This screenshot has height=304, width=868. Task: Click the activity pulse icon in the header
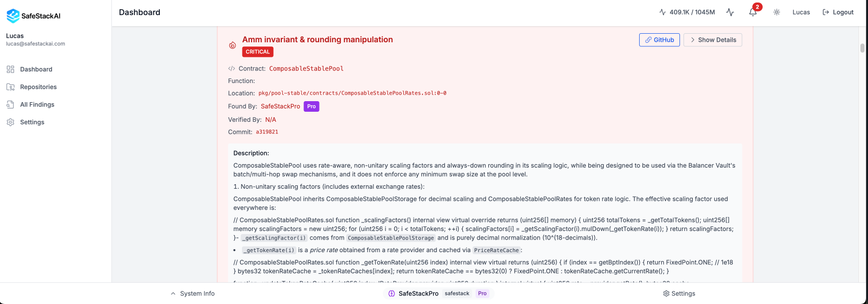pos(729,12)
